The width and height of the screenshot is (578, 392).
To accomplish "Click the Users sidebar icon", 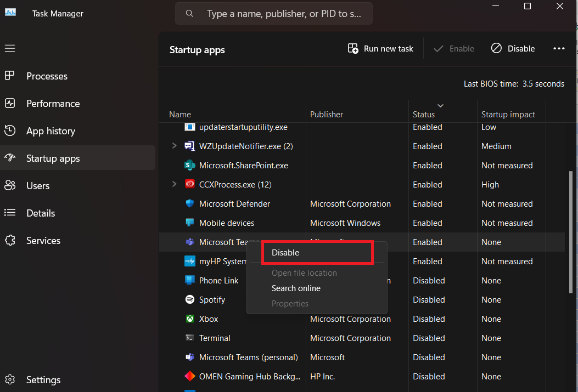I will tap(10, 185).
